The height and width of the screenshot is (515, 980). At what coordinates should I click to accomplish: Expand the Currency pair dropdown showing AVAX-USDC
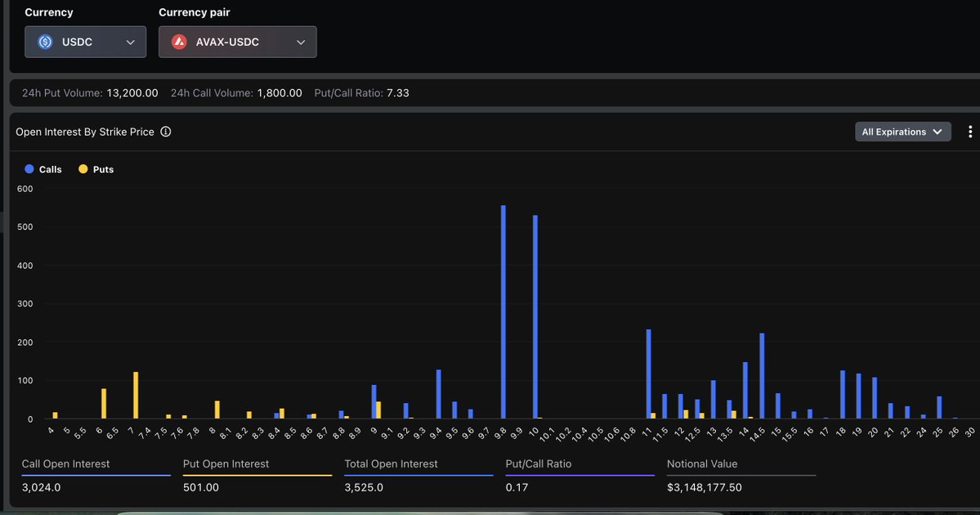(237, 42)
